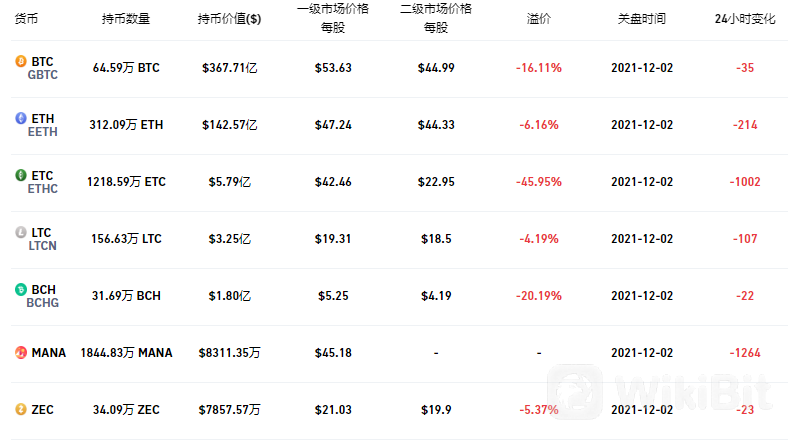
Task: Click the yellow ZEC coin icon
Action: coord(21,409)
